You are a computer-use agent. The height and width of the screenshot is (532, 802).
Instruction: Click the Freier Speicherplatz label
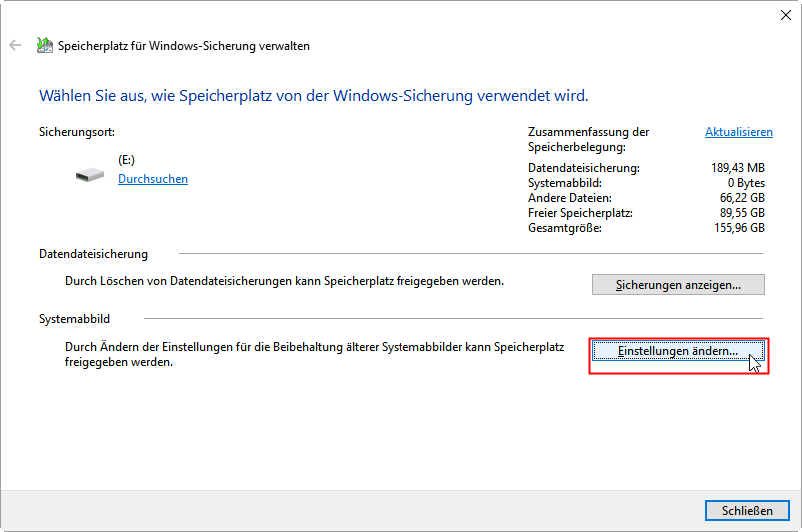tap(580, 213)
